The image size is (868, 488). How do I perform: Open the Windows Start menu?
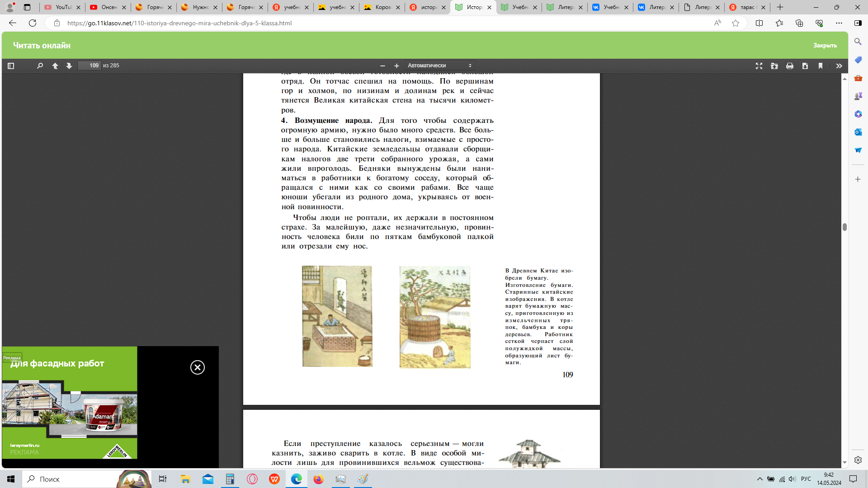pyautogui.click(x=11, y=479)
